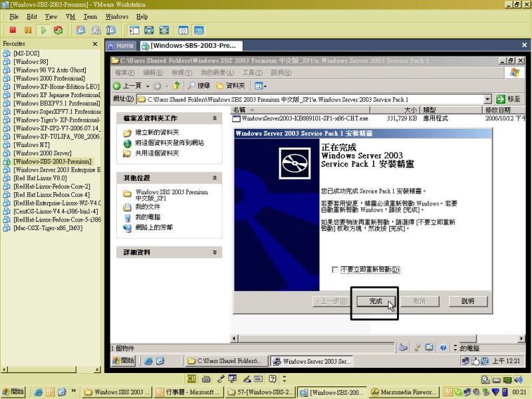This screenshot has height=399, width=532.
Task: Open the VMware File menu
Action: tap(14, 17)
